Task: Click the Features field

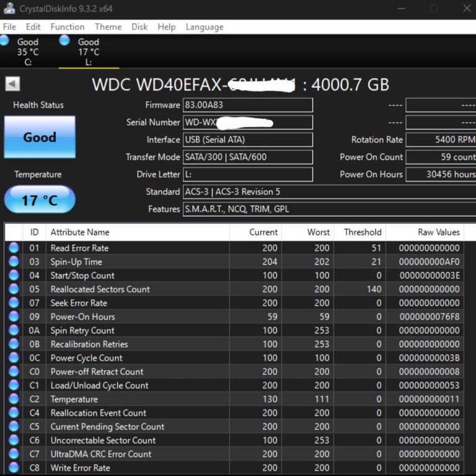Action: pos(329,209)
